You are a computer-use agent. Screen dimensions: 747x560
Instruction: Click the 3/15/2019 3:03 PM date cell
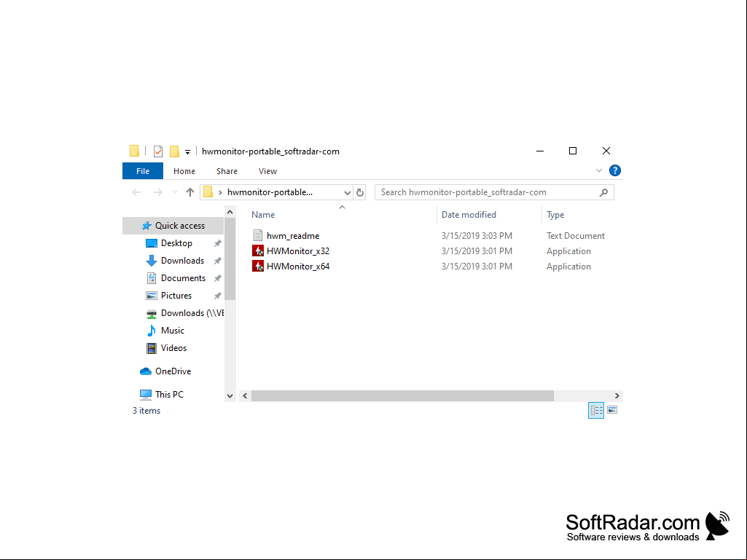(477, 236)
